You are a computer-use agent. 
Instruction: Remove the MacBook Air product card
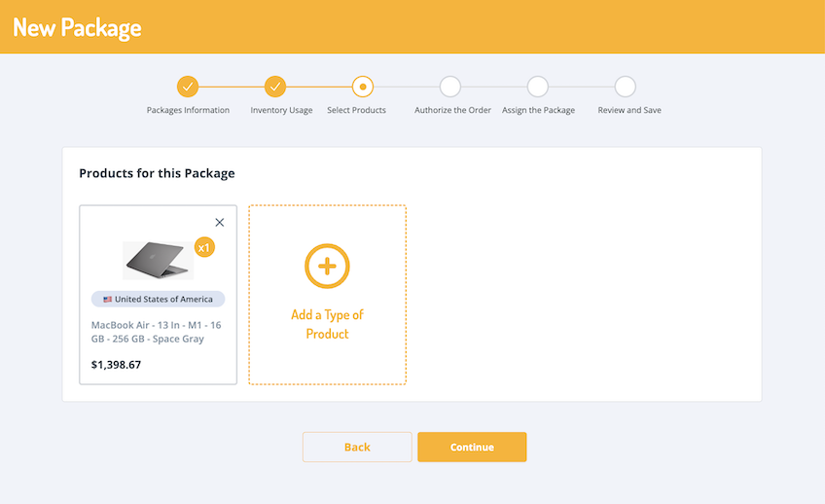click(x=219, y=223)
